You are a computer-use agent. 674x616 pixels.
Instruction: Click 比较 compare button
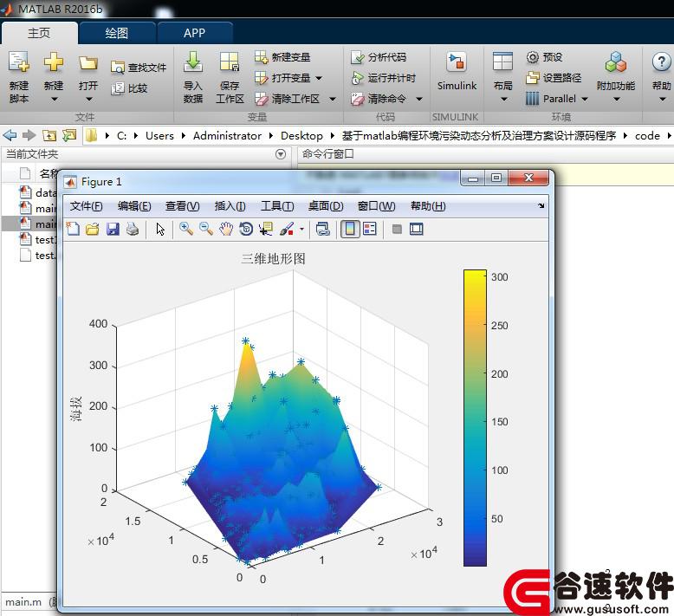(x=129, y=88)
